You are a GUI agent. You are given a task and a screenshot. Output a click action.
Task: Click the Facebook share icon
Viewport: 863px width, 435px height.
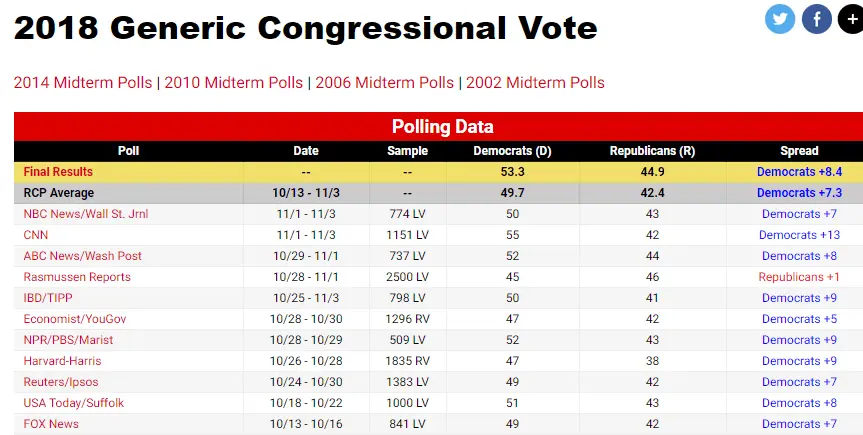(817, 19)
